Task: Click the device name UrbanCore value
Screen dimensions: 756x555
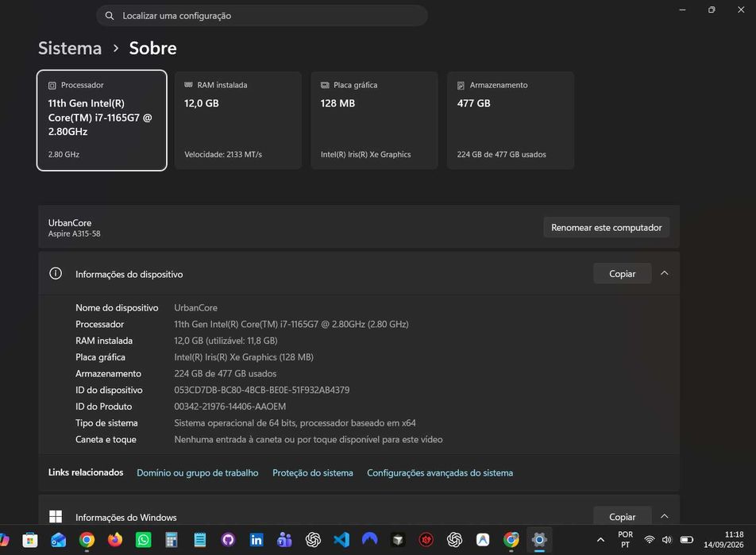Action: 195,307
